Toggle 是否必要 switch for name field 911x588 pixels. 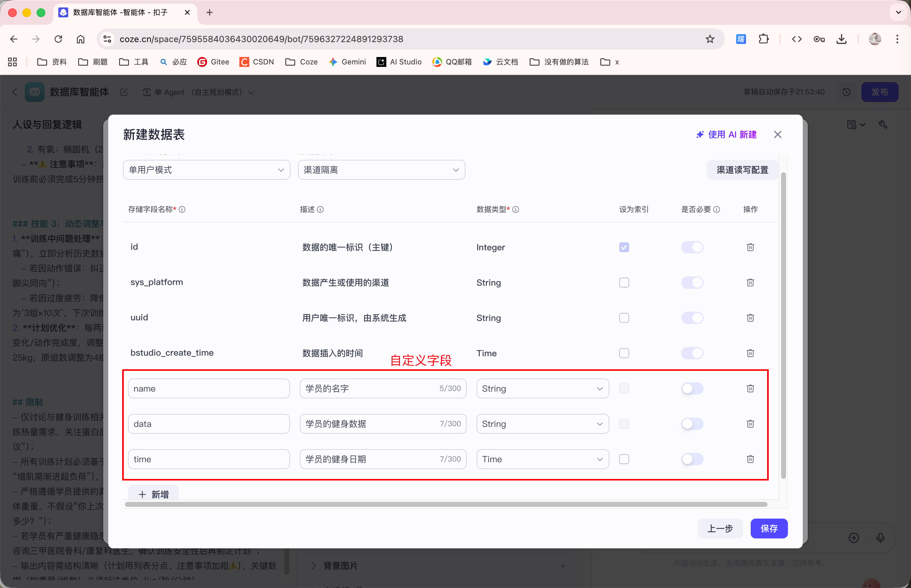692,388
